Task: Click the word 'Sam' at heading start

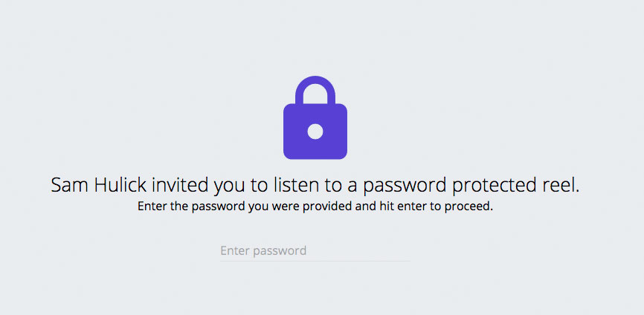Action: click(70, 186)
